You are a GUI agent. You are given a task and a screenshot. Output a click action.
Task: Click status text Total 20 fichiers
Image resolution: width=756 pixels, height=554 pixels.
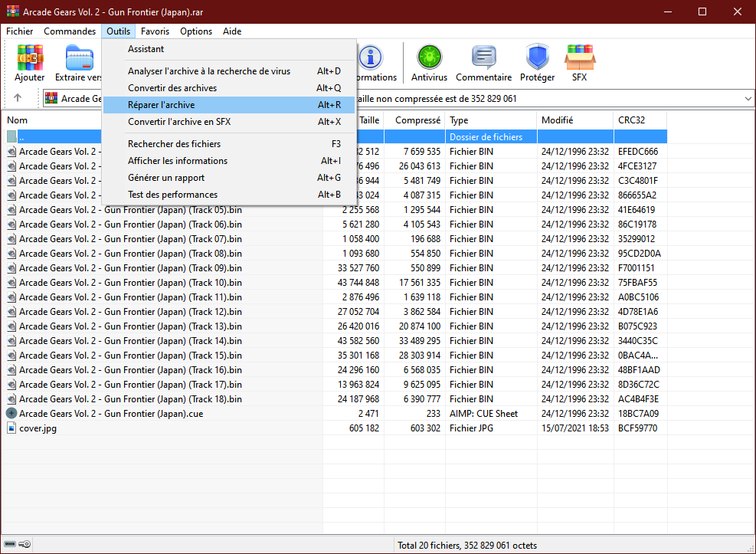pyautogui.click(x=429, y=546)
